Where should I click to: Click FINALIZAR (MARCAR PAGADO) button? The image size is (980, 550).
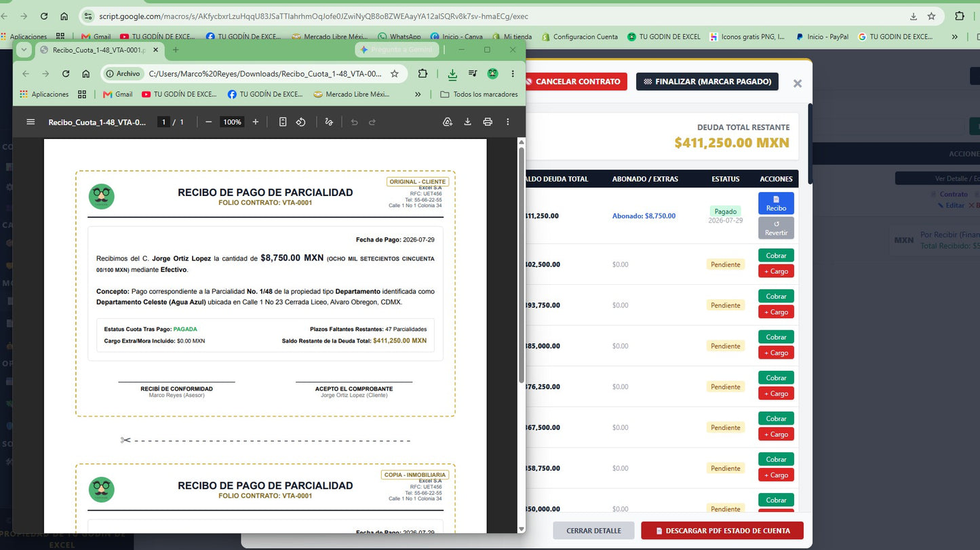tap(707, 81)
